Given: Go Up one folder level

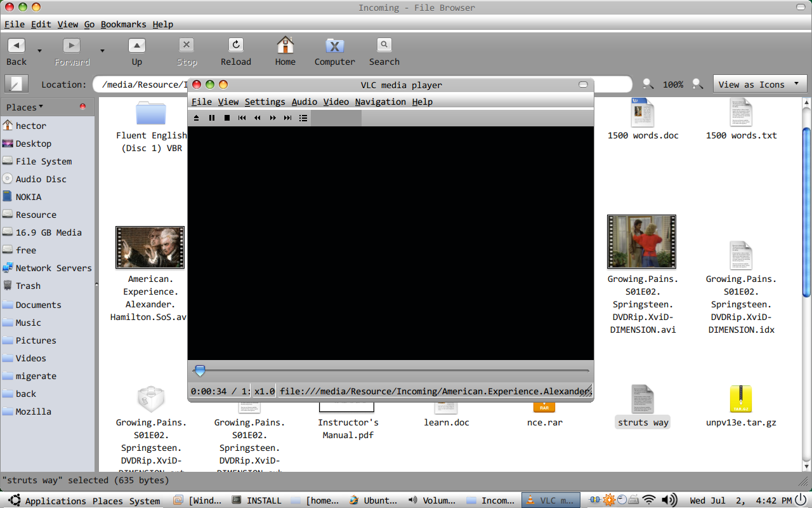Looking at the screenshot, I should (137, 52).
